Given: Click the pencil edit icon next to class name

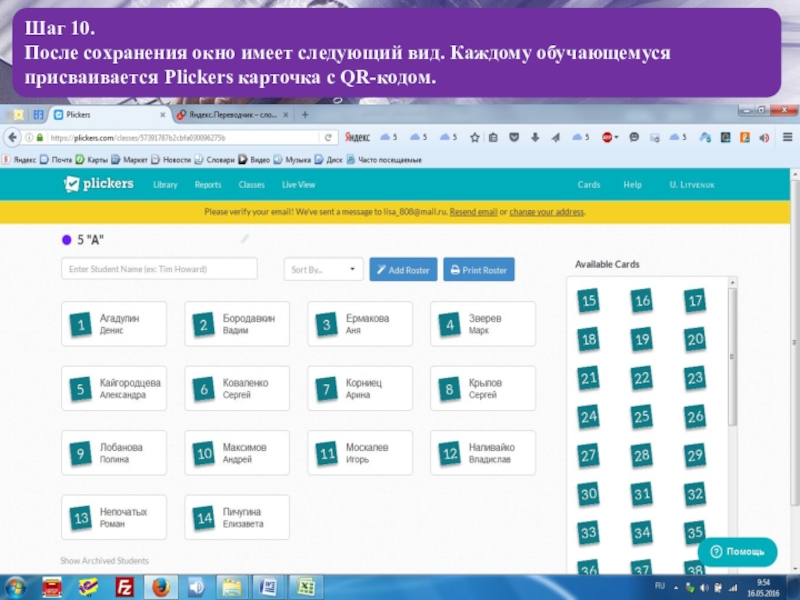Looking at the screenshot, I should (245, 239).
